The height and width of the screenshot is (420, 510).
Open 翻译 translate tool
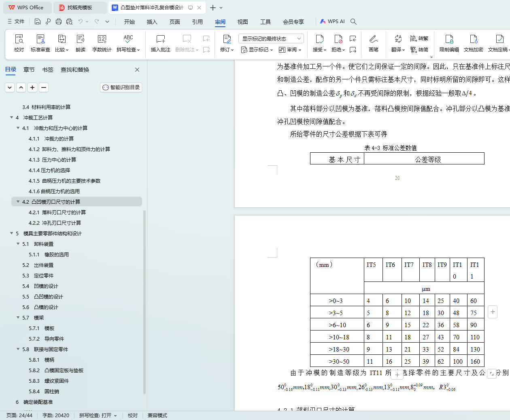click(x=398, y=43)
